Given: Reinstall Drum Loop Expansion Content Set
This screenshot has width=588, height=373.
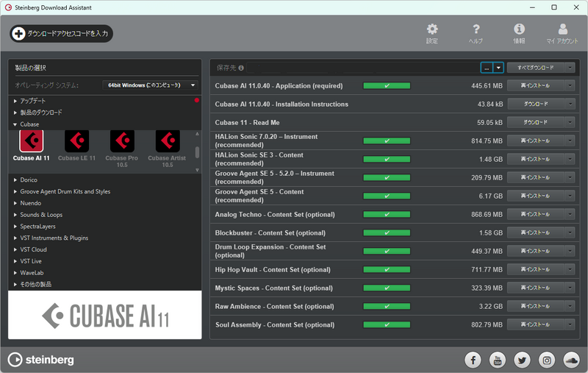Looking at the screenshot, I should tap(536, 251).
